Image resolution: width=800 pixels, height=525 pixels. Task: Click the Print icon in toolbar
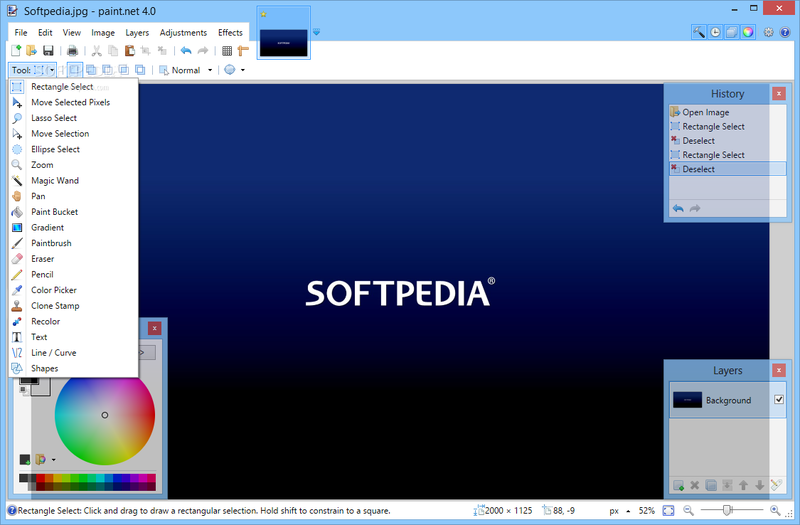pos(72,51)
